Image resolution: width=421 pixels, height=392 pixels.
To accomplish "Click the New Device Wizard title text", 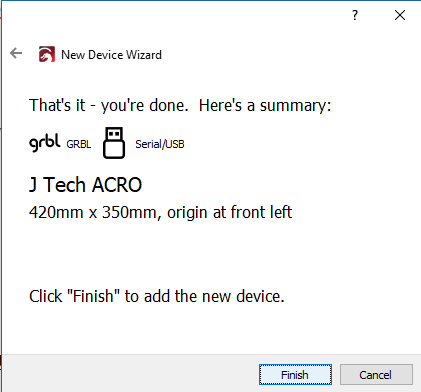I will pyautogui.click(x=111, y=55).
